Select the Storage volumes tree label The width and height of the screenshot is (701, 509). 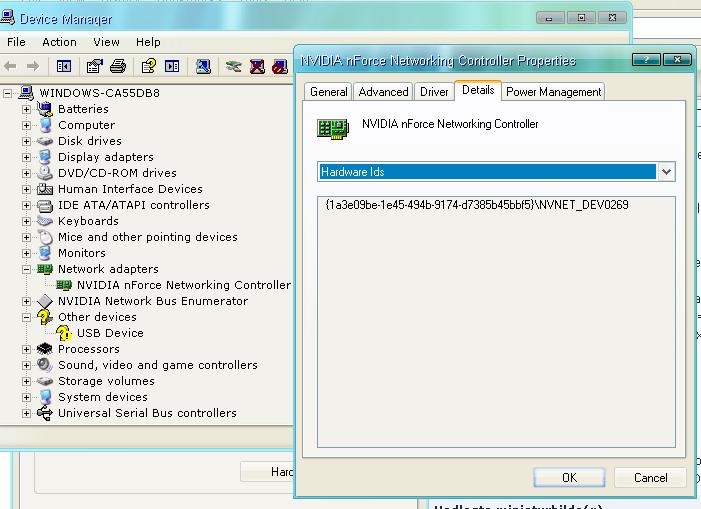pos(106,381)
